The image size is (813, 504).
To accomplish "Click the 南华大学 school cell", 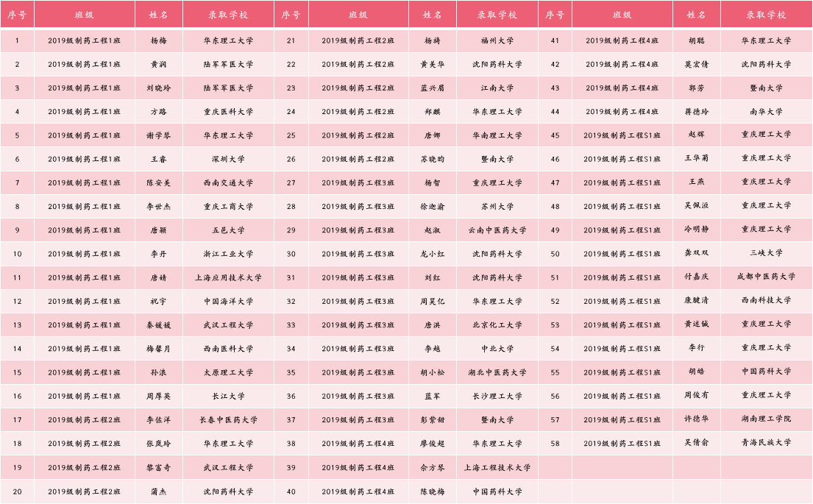I will click(x=766, y=112).
